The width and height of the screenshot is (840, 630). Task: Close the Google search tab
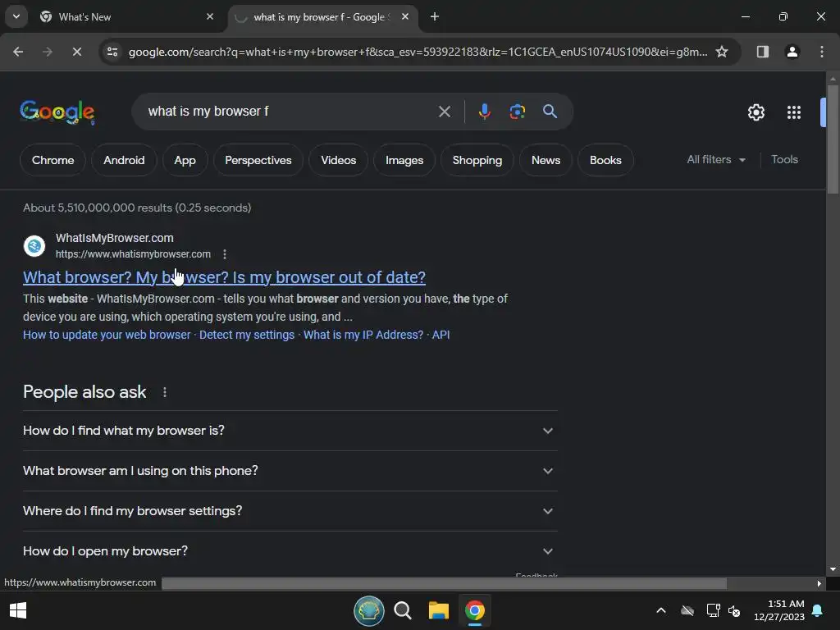tap(405, 16)
